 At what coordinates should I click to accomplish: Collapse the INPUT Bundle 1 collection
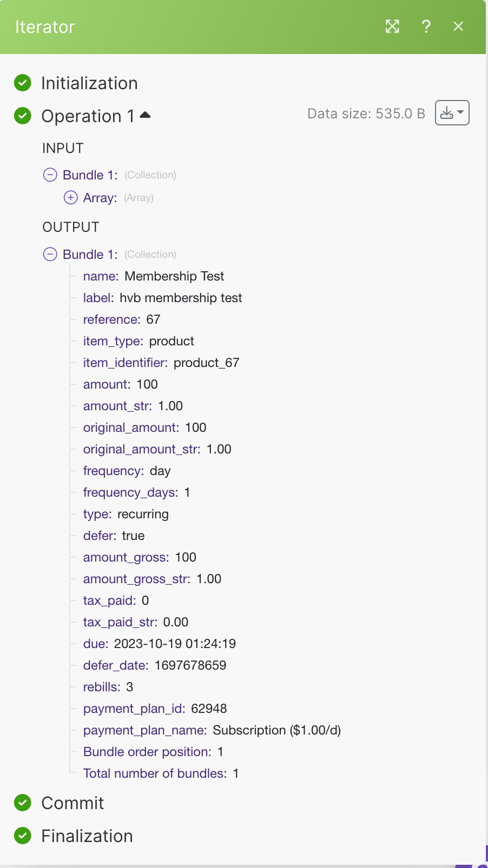(50, 175)
